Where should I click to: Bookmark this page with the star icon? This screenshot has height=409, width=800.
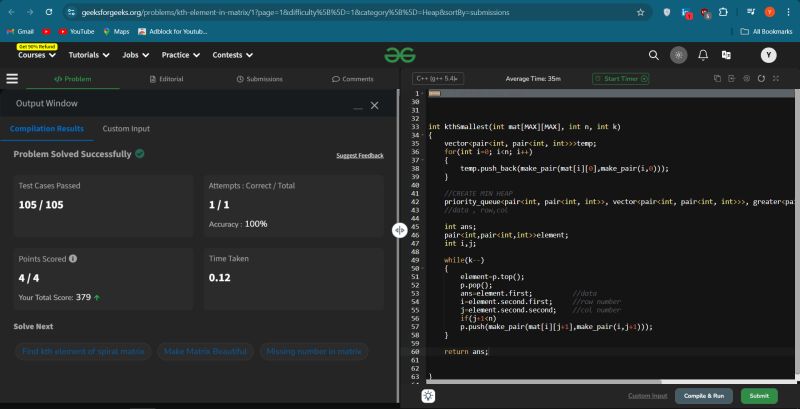click(x=640, y=12)
